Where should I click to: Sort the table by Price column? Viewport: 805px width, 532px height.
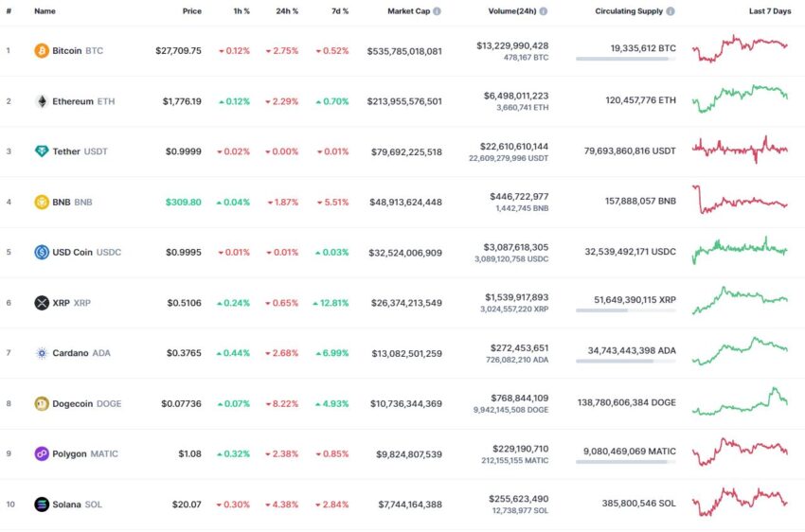(192, 11)
